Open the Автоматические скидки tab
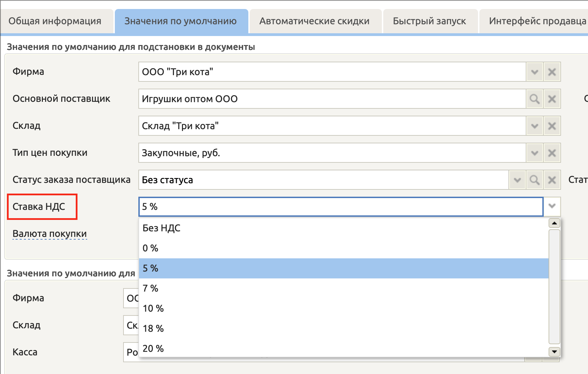 pos(314,21)
